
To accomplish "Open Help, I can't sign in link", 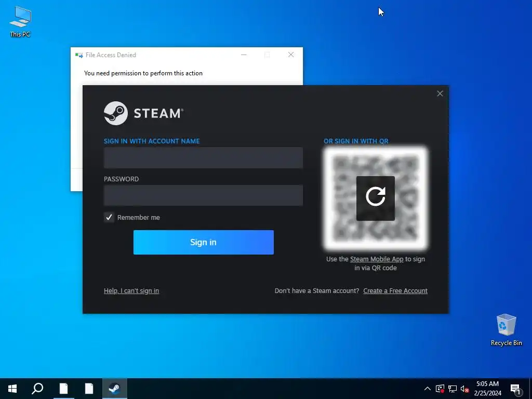I will [131, 291].
